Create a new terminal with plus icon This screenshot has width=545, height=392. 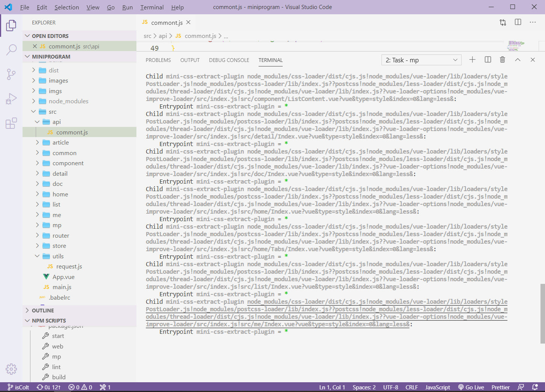472,60
